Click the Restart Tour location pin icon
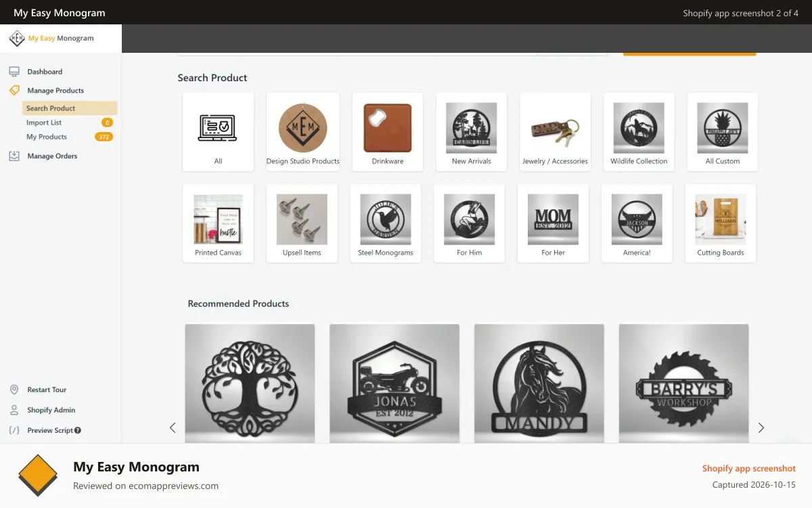The height and width of the screenshot is (508, 812). click(14, 389)
